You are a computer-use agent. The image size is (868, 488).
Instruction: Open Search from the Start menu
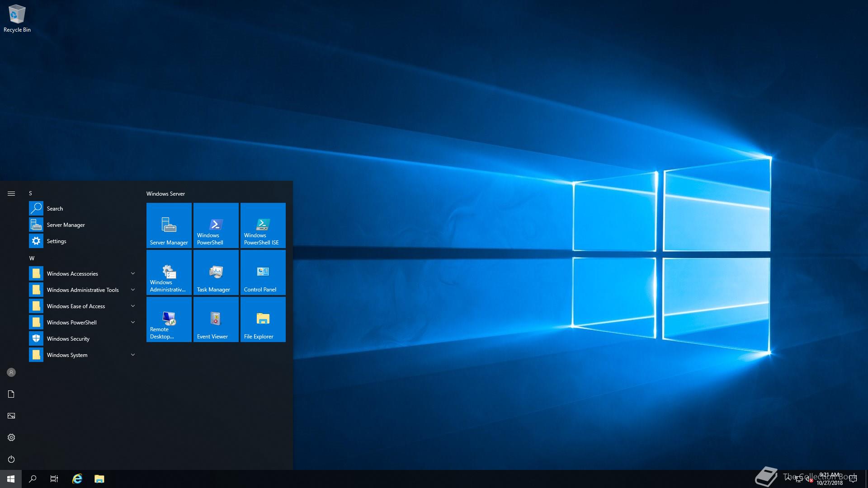[x=55, y=208]
